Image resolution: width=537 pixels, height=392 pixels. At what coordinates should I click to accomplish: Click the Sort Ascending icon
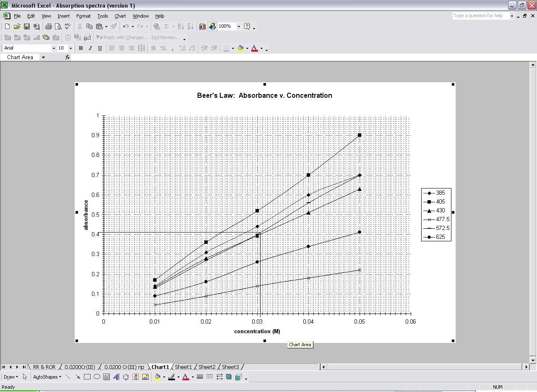pyautogui.click(x=180, y=26)
